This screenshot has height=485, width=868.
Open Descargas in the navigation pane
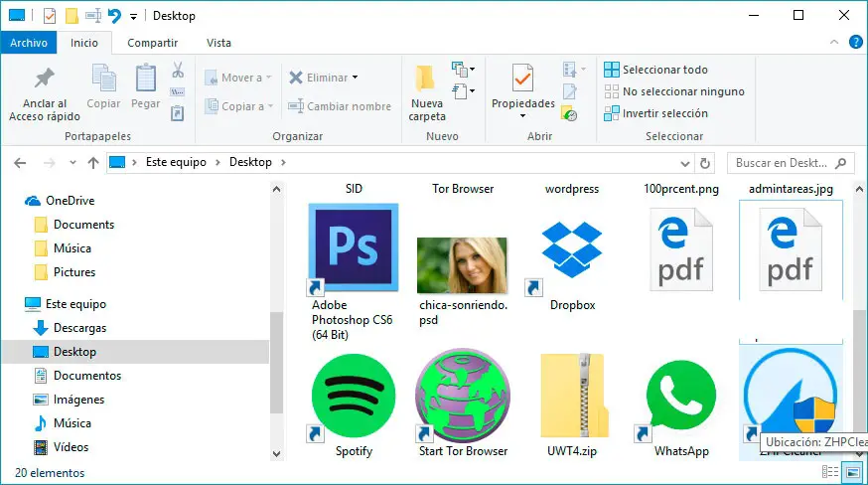coord(70,328)
